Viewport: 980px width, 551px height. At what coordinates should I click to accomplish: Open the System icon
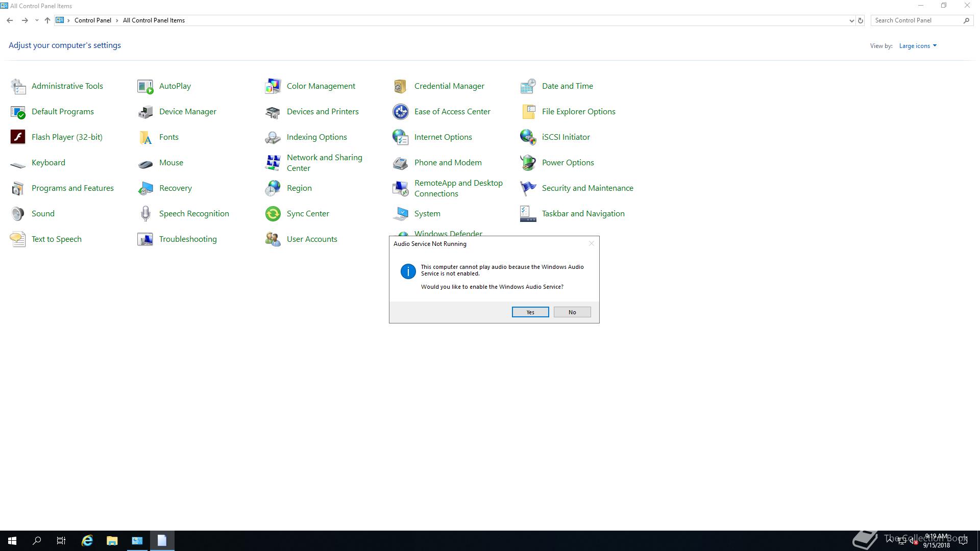(401, 214)
